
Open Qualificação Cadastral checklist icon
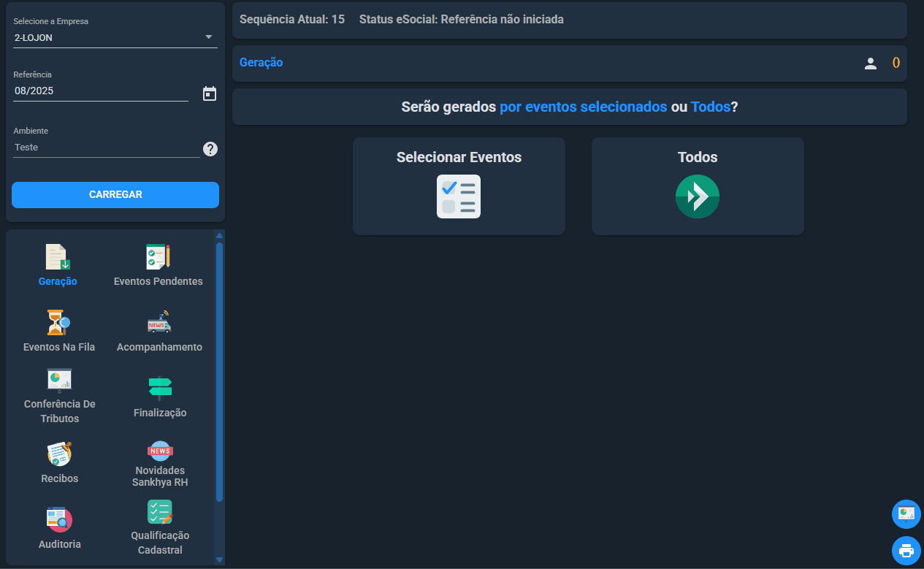coord(160,512)
